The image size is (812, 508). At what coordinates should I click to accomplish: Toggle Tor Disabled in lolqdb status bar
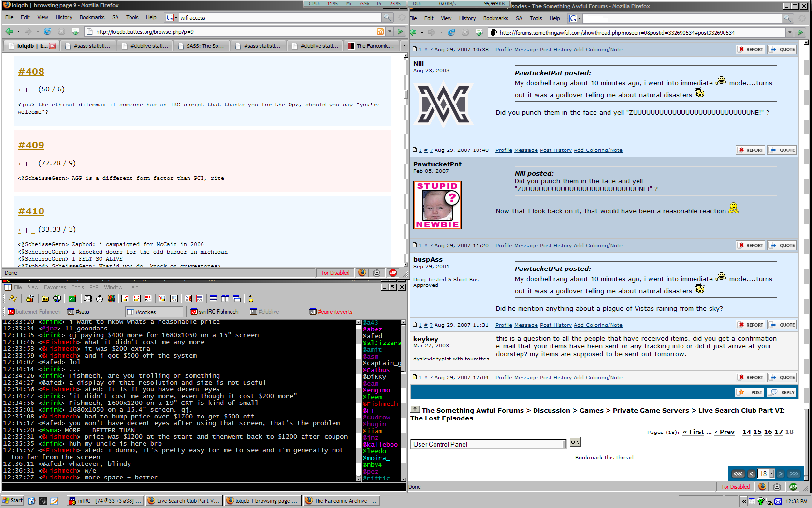335,273
